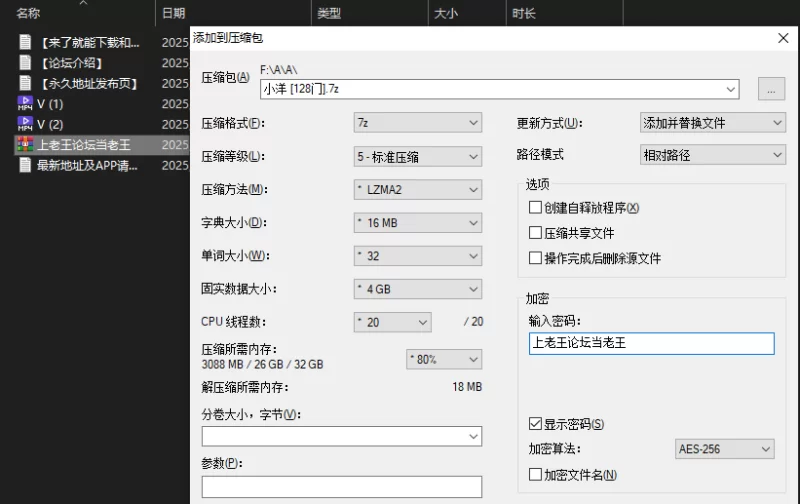Sort by the 日期 column header
Viewport: 800px width, 504px height.
click(173, 13)
